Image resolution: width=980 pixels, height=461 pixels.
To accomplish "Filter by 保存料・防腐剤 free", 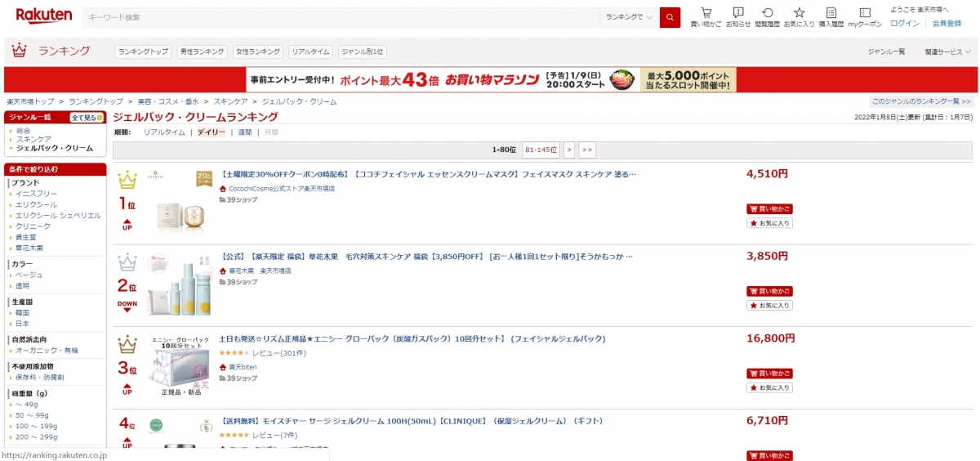I will tap(39, 377).
